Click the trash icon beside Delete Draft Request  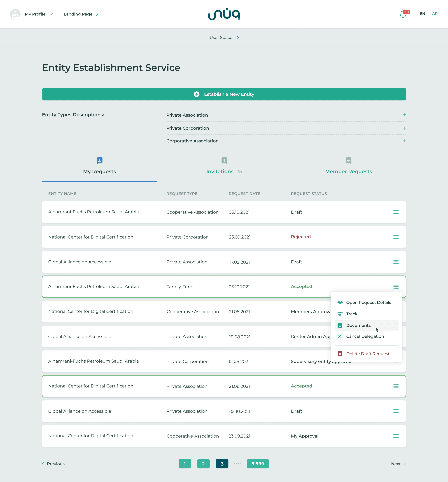[x=340, y=354]
